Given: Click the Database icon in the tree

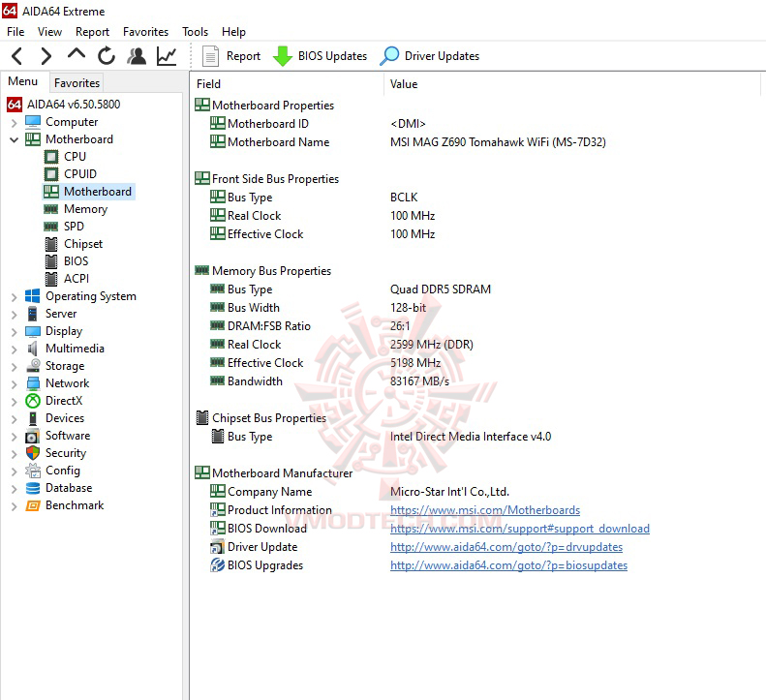Looking at the screenshot, I should click(33, 488).
